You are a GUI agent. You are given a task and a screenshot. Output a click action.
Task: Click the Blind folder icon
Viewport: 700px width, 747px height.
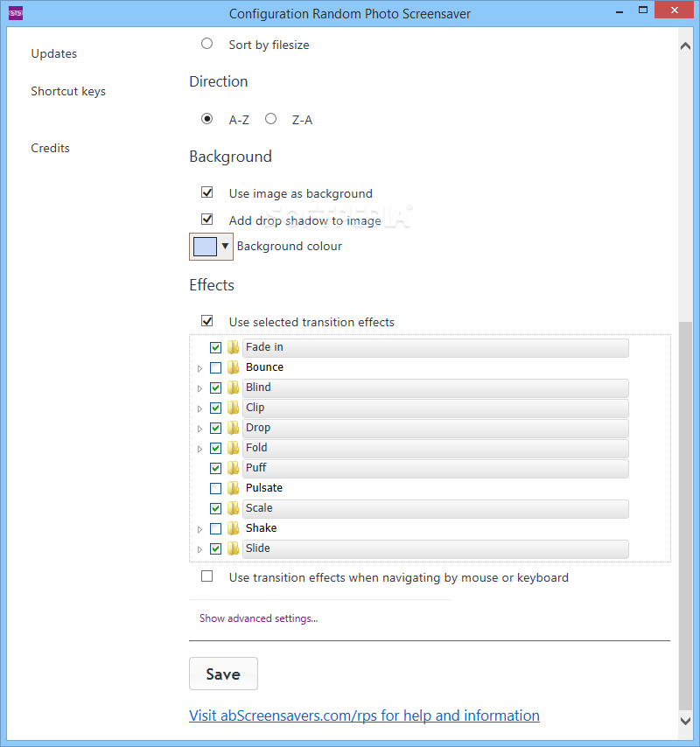pyautogui.click(x=233, y=387)
